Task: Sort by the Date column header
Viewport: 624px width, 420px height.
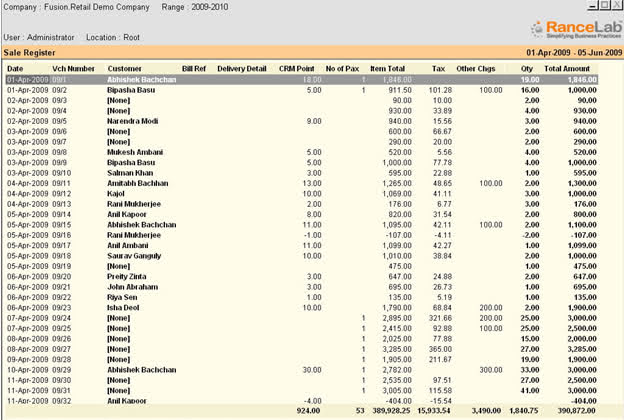Action: tap(15, 68)
